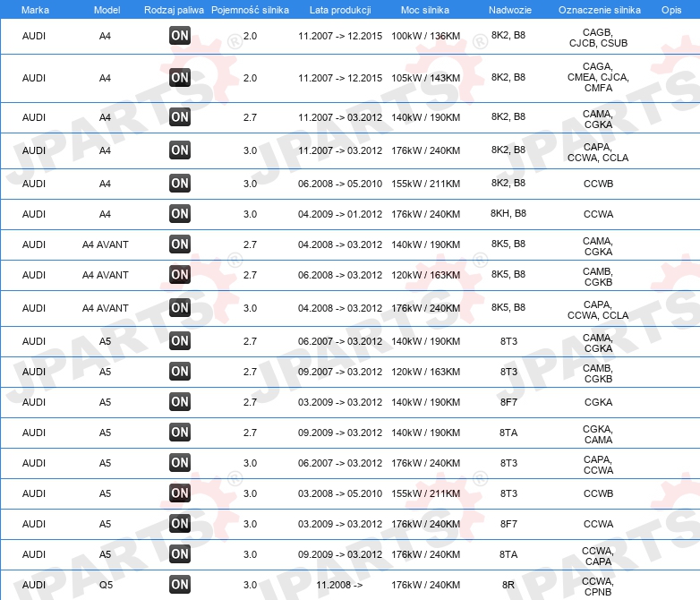The image size is (700, 600).
Task: Select engine codes CCWA, CAPA in 8TA row
Action: [x=598, y=556]
